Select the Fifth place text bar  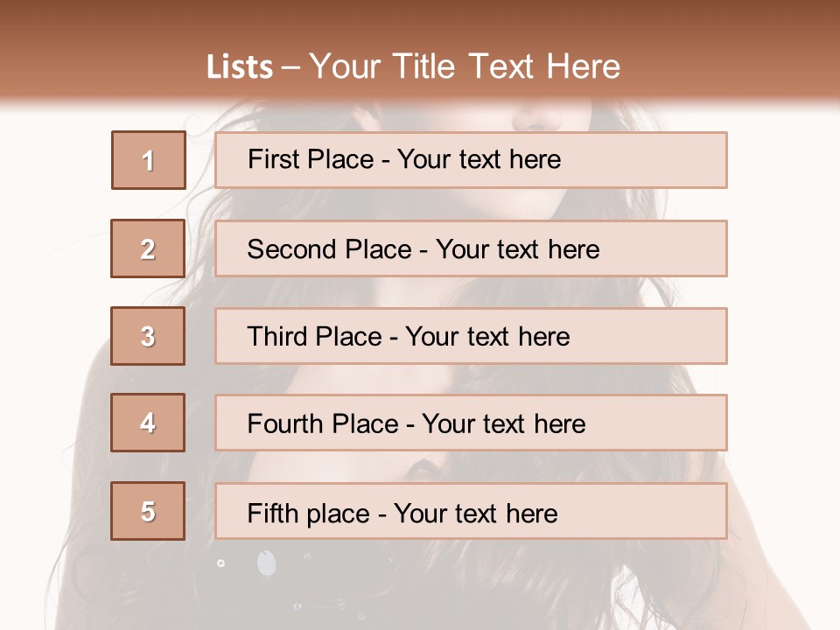471,511
